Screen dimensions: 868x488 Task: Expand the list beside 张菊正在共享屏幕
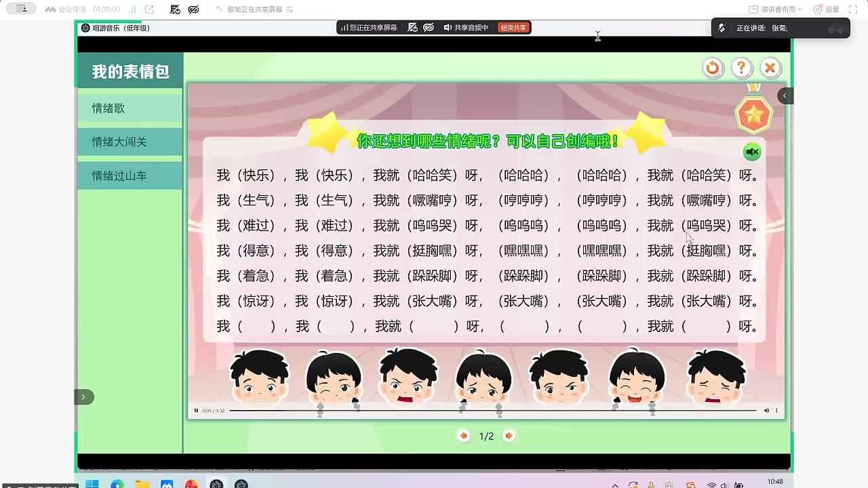click(290, 9)
